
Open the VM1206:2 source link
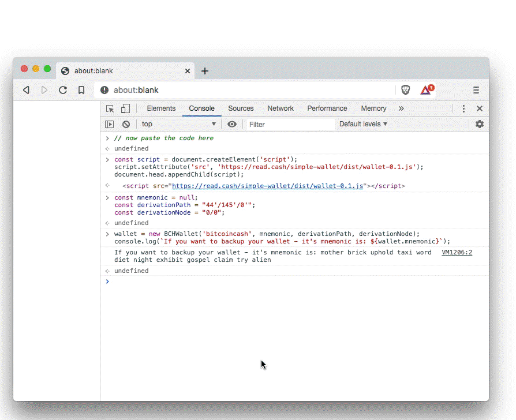(x=457, y=252)
